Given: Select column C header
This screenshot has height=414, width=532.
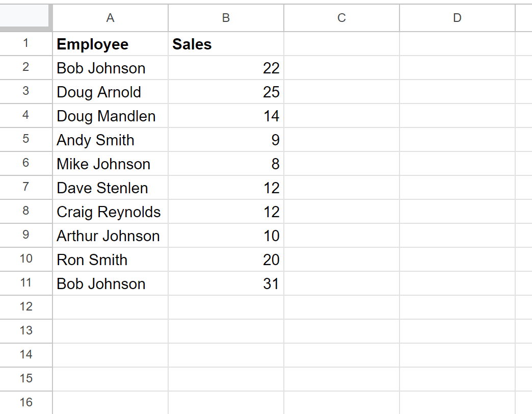Looking at the screenshot, I should click(x=341, y=18).
